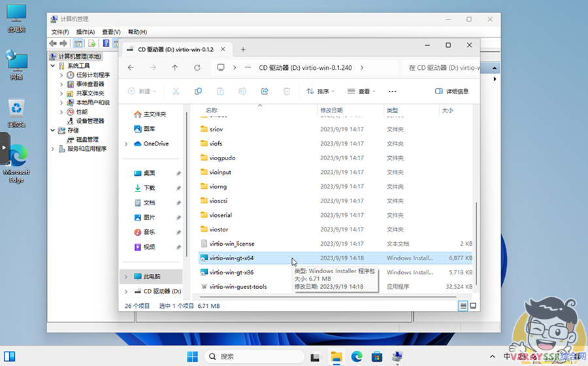Viewport: 588px width, 366px height.
Task: Add a new Explorer tab
Action: click(x=243, y=49)
